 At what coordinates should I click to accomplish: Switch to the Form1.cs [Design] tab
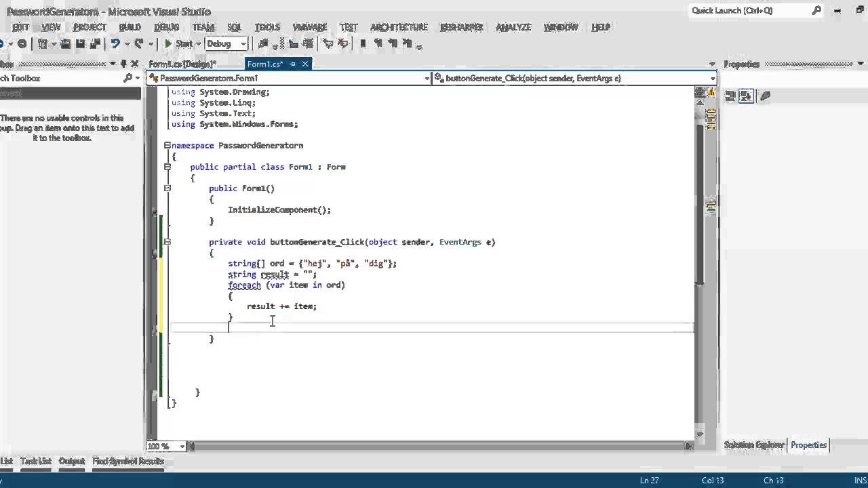(x=182, y=64)
